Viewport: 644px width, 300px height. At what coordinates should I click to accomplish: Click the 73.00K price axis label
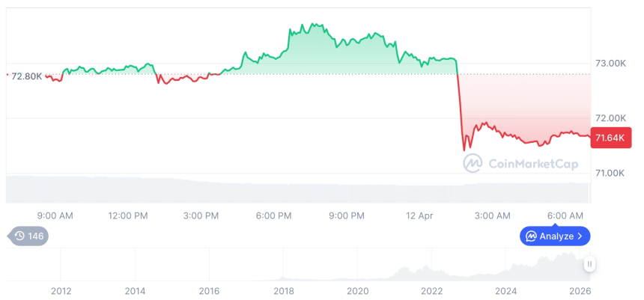pyautogui.click(x=610, y=64)
